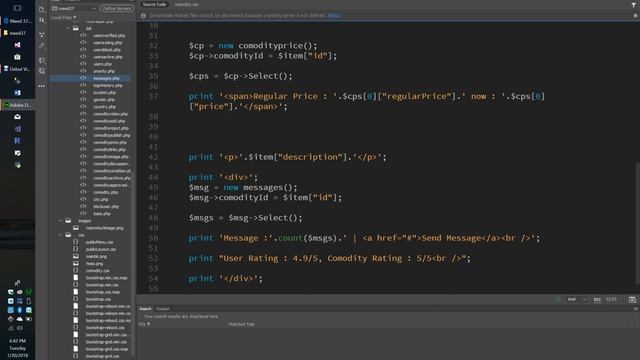Open the toolbar customize ellipsis menu

point(42,86)
